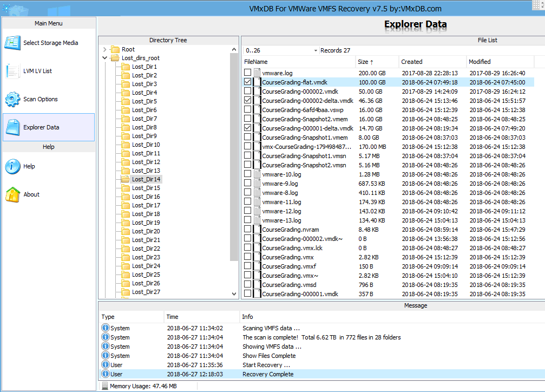Image resolution: width=545 pixels, height=392 pixels.
Task: Open Scan Options menu item
Action: (x=49, y=99)
